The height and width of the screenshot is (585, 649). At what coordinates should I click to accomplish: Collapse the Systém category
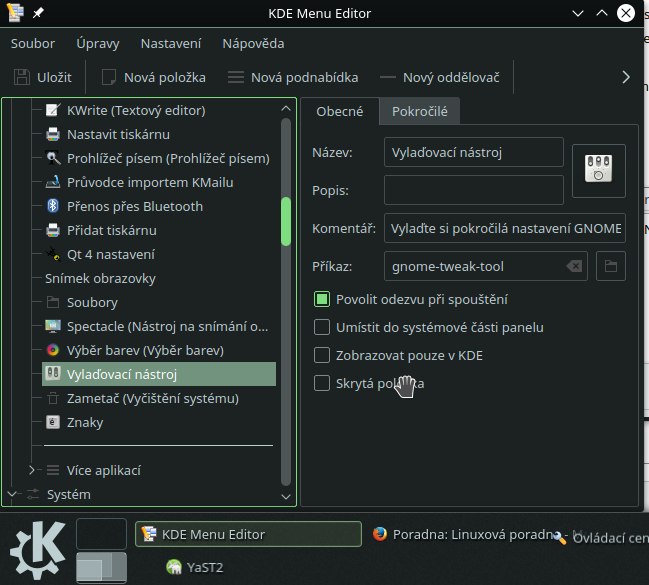point(12,494)
